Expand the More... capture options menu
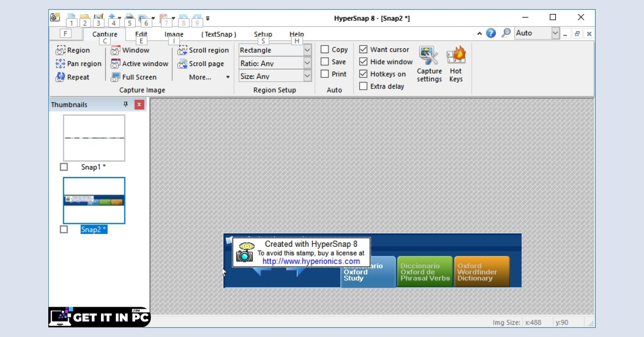 coord(209,77)
